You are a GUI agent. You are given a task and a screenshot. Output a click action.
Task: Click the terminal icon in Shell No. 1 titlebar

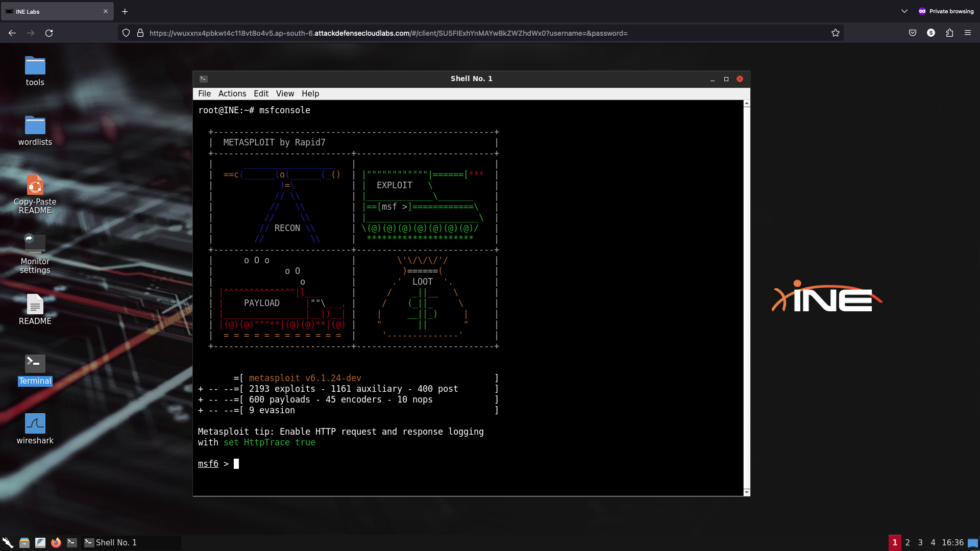[x=203, y=79]
